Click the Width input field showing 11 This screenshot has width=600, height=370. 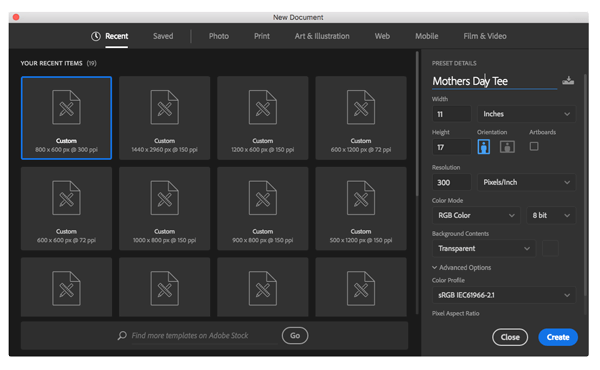tap(452, 114)
